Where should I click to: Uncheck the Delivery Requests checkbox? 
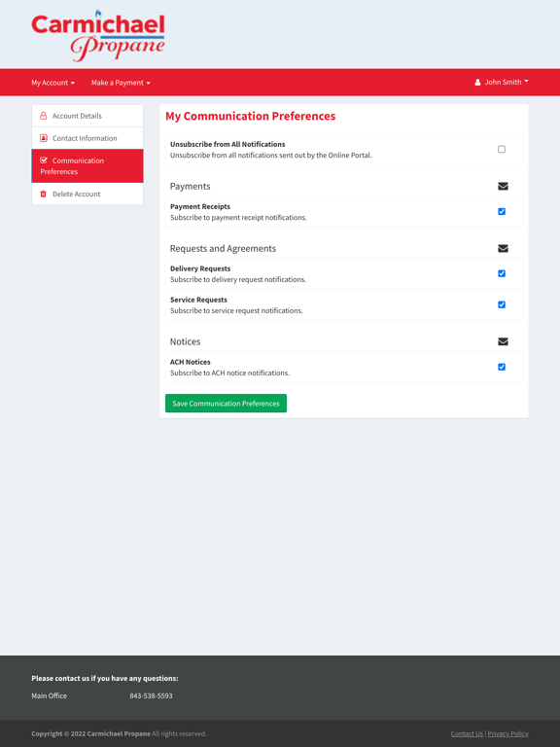502,273
